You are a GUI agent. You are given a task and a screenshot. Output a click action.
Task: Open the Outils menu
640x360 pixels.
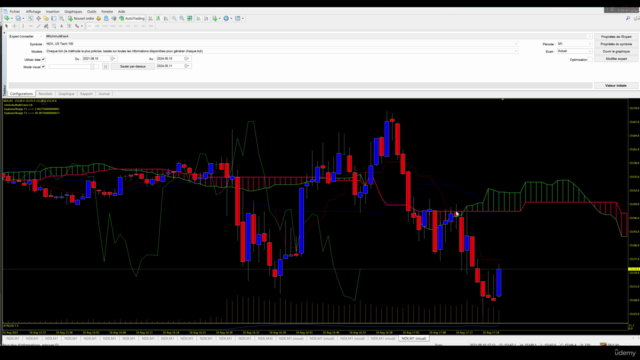pos(91,11)
